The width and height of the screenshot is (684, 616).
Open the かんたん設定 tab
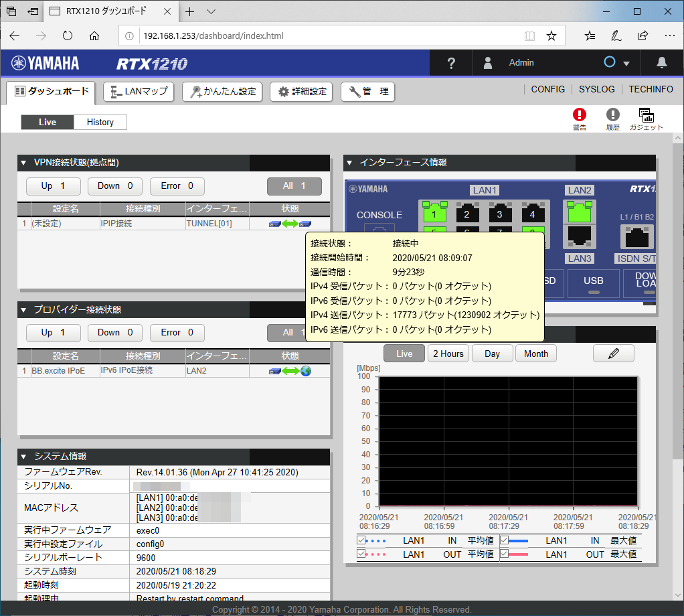pyautogui.click(x=222, y=92)
